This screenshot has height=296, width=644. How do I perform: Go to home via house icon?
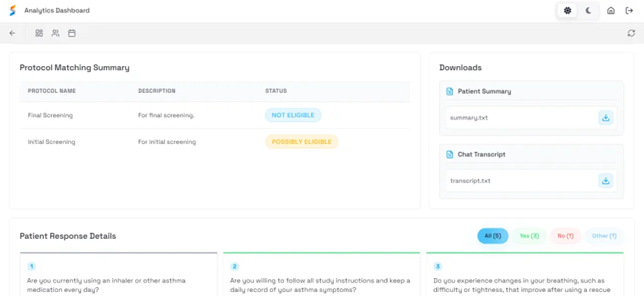point(611,11)
